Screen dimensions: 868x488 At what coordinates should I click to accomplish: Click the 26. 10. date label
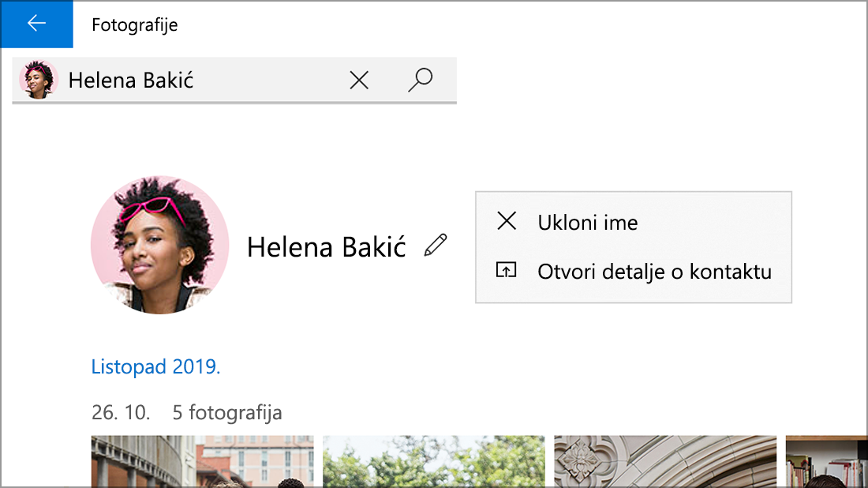121,413
